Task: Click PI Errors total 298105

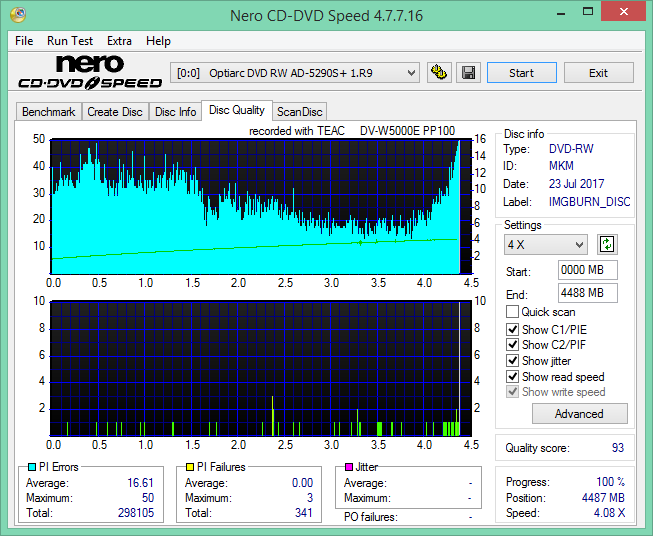Action: click(136, 513)
